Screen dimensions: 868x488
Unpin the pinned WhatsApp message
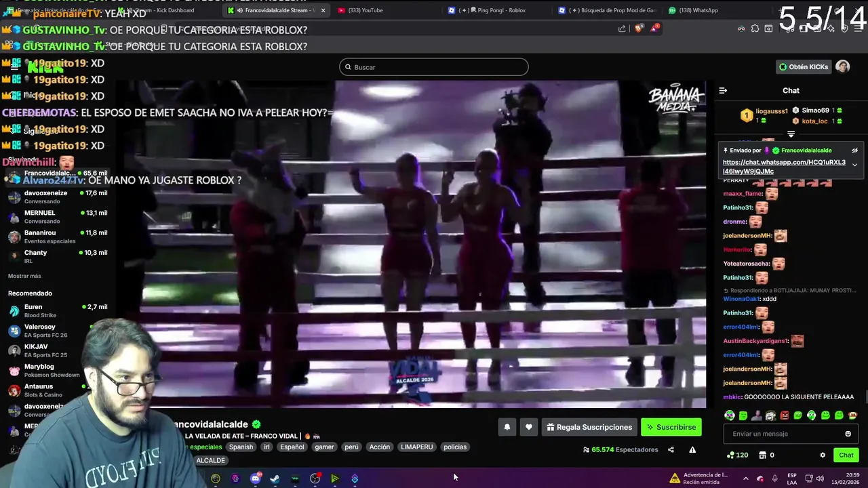tap(854, 150)
